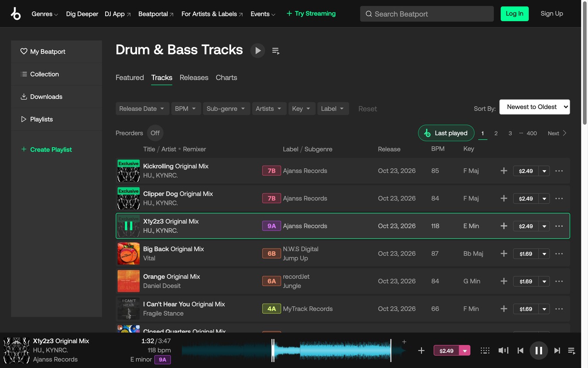Buy I Can't Hear You for $1.69
Image resolution: width=588 pixels, height=368 pixels.
[526, 309]
